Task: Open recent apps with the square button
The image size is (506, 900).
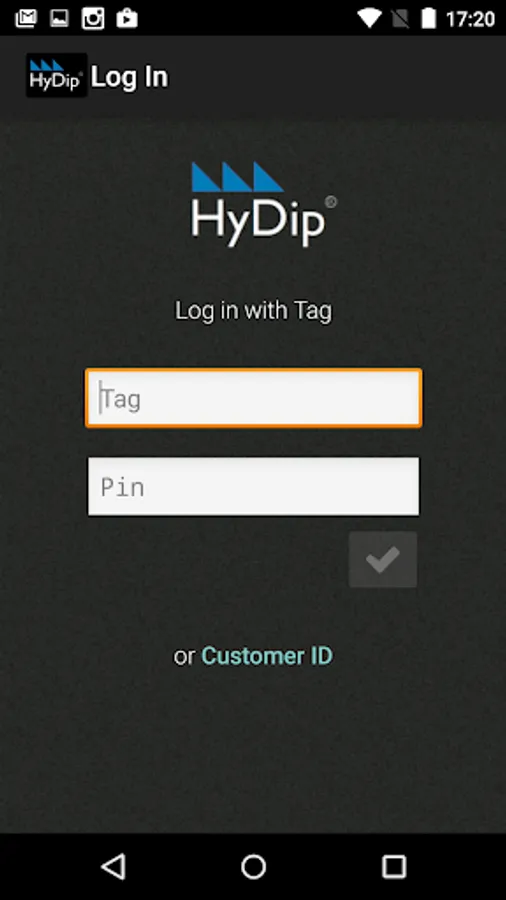Action: [x=394, y=866]
